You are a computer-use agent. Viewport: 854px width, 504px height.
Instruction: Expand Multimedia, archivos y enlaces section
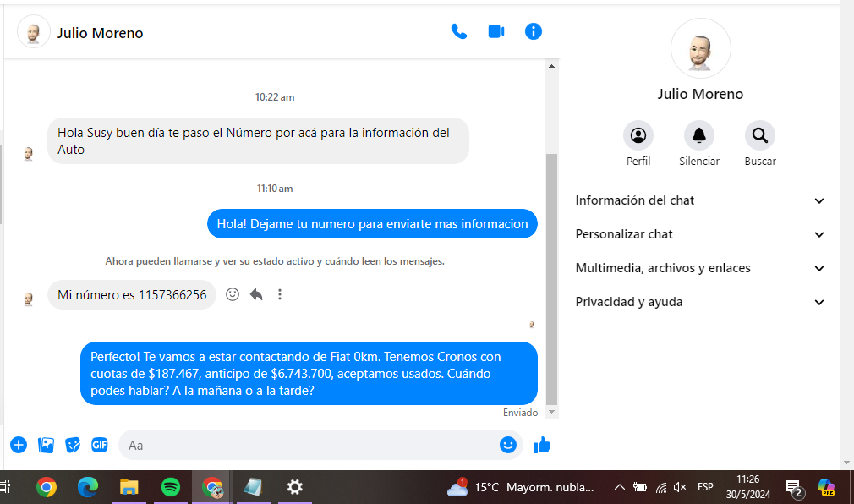coord(699,268)
